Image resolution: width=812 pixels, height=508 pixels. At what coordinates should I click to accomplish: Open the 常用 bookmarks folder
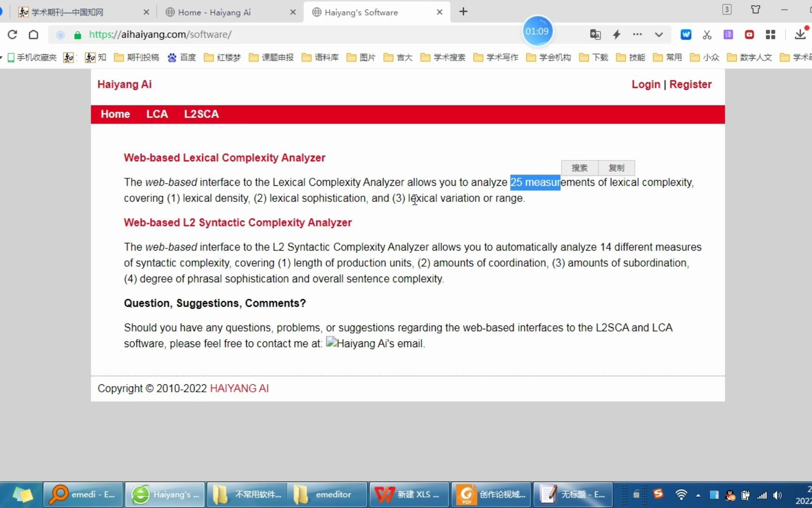(x=667, y=57)
